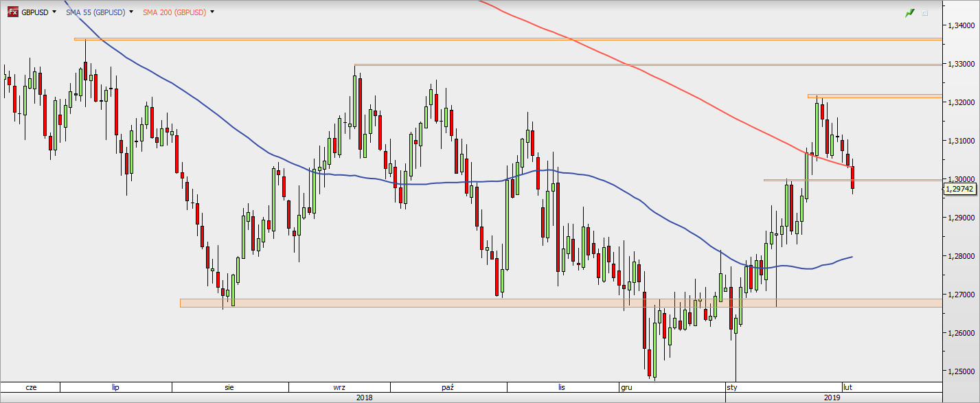
Task: Click the 1,32000 price axis label
Action: click(961, 102)
